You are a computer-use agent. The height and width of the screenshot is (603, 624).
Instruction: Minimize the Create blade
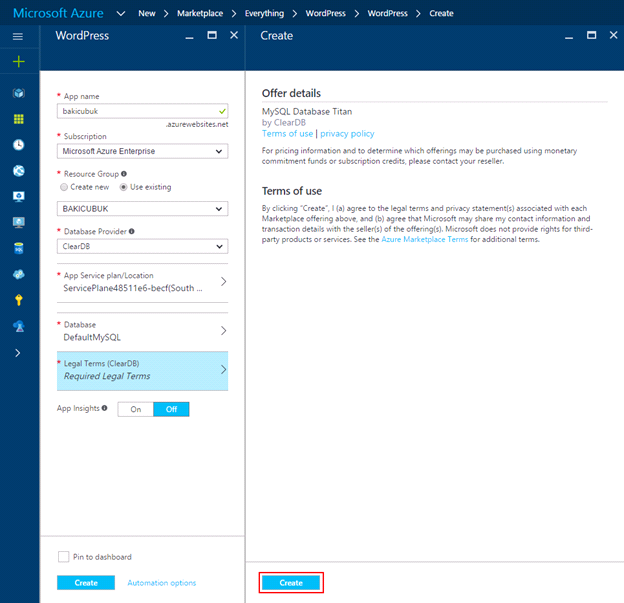(x=569, y=37)
